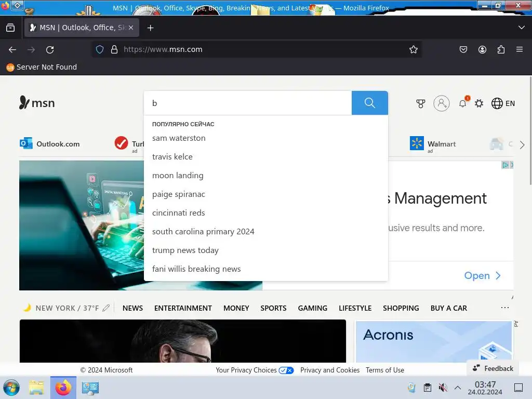Switch to the SHOPPING section

point(401,308)
